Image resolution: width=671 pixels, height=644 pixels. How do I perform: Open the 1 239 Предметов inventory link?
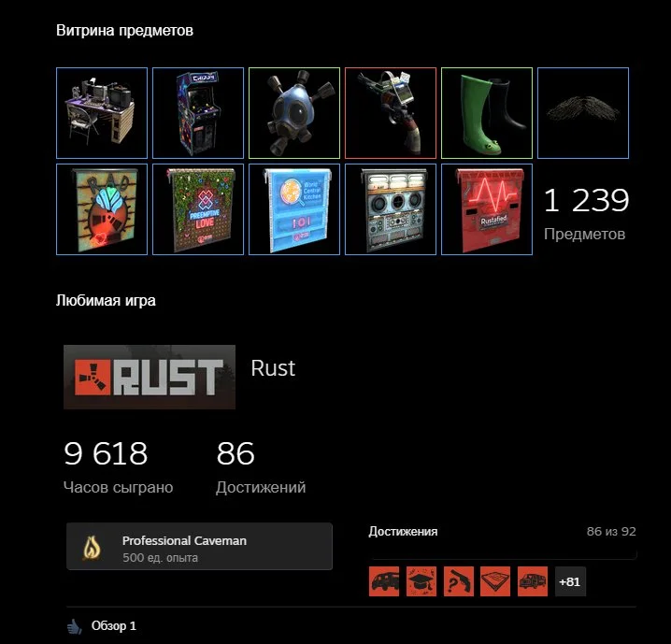[586, 214]
